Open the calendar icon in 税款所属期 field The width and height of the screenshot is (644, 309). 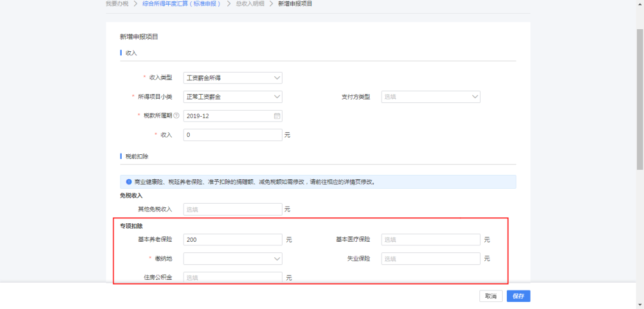tap(277, 116)
